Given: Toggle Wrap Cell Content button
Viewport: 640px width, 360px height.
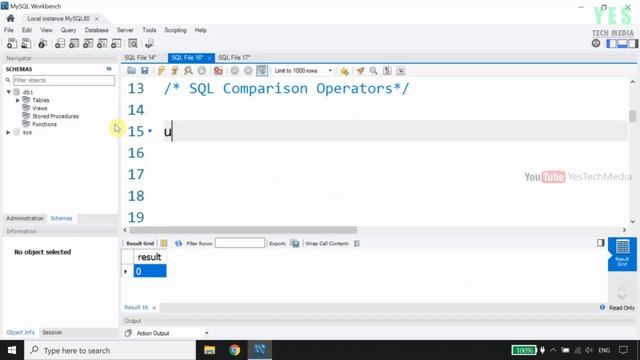Looking at the screenshot, I should 357,243.
